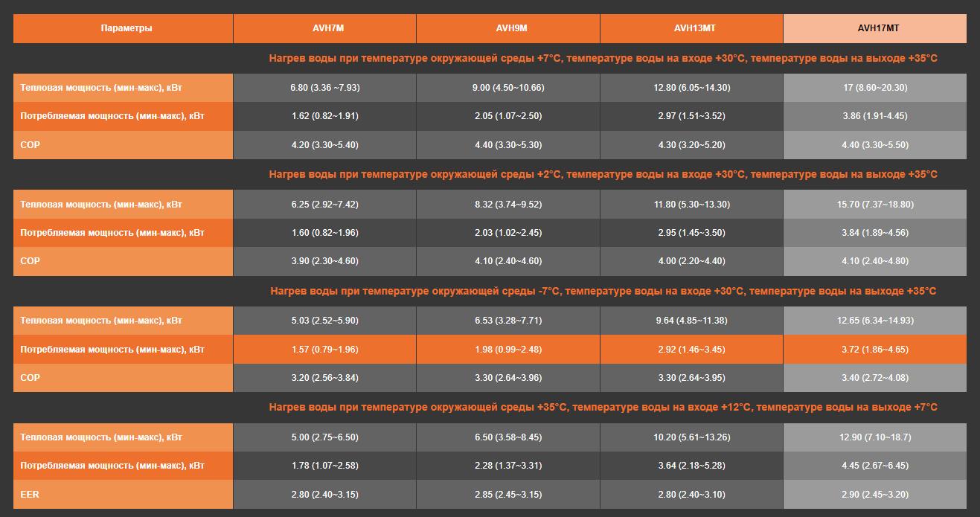Screen dimensions: 980x517
Task: Click the AVH13MT column header
Action: pyautogui.click(x=691, y=28)
